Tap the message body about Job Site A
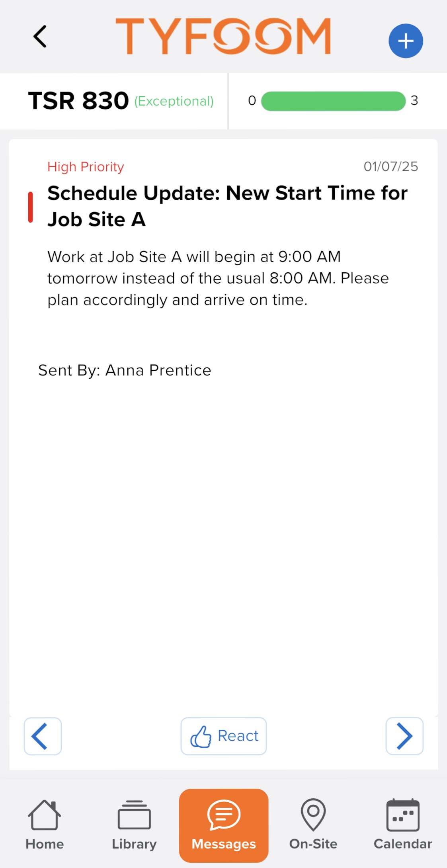 click(x=218, y=278)
